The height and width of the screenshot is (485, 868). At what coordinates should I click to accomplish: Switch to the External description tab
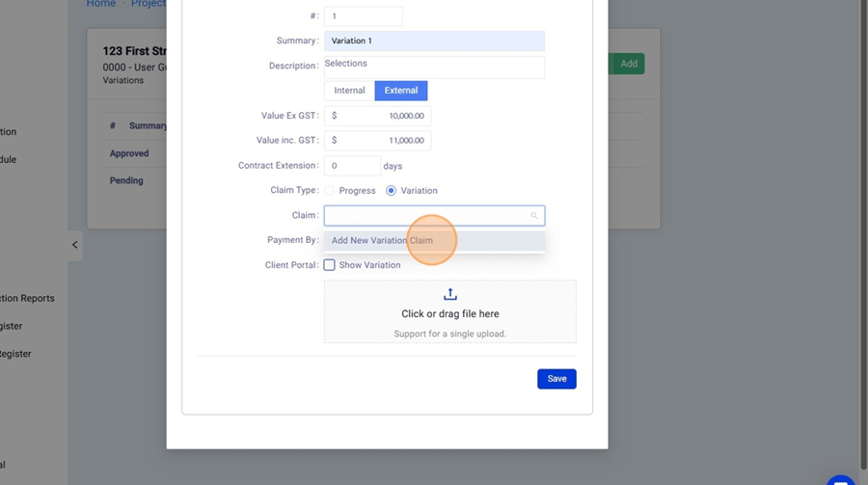point(401,91)
